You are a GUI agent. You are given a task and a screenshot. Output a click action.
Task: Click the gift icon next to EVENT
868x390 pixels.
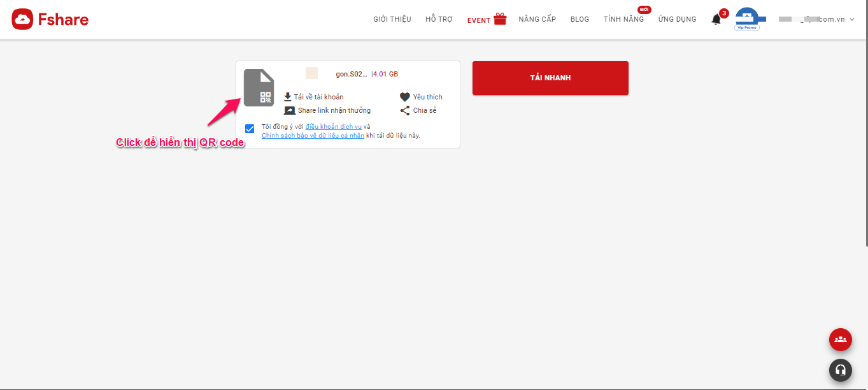click(x=499, y=18)
